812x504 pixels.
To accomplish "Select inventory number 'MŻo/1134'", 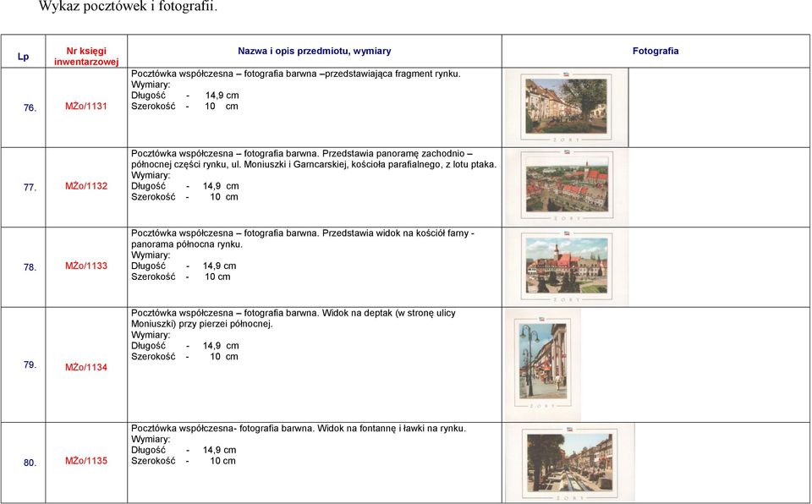I will [x=86, y=367].
